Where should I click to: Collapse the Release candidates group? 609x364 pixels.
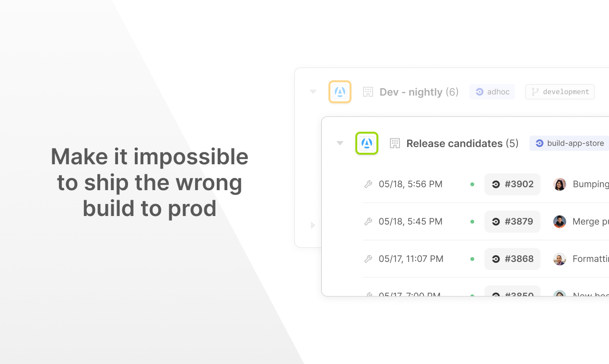[340, 143]
